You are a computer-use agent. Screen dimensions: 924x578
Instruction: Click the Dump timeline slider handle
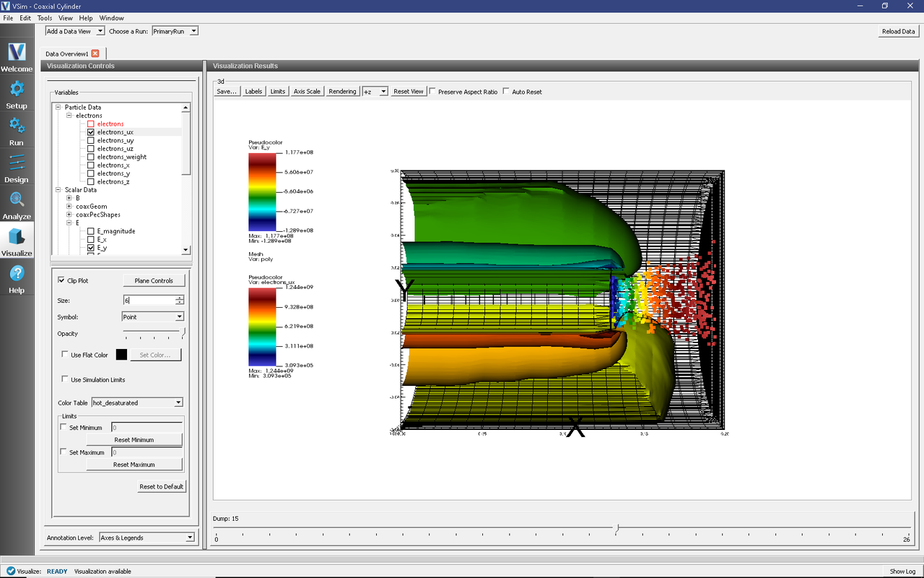click(616, 529)
